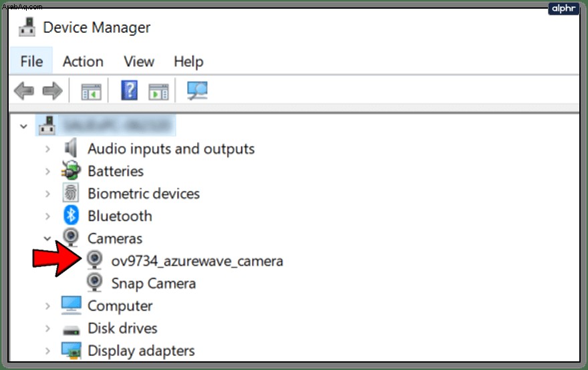Select 'Audio inputs and outputs' text
This screenshot has width=588, height=370.
click(x=171, y=149)
